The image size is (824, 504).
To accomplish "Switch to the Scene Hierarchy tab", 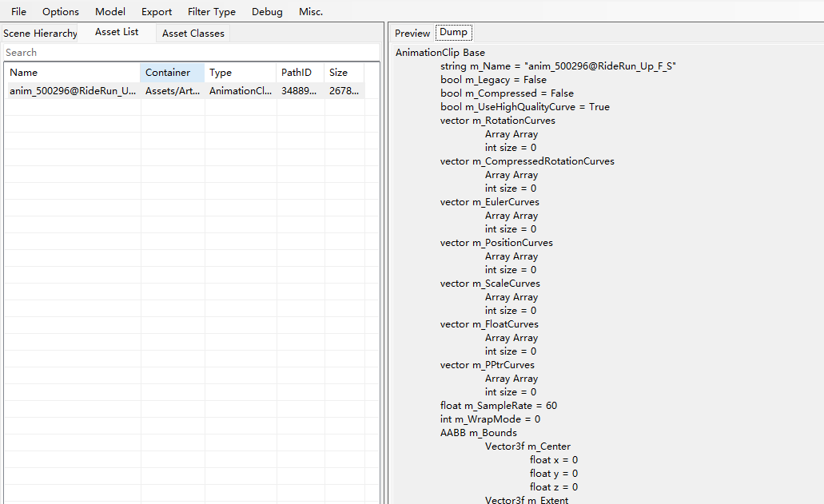I will click(41, 34).
